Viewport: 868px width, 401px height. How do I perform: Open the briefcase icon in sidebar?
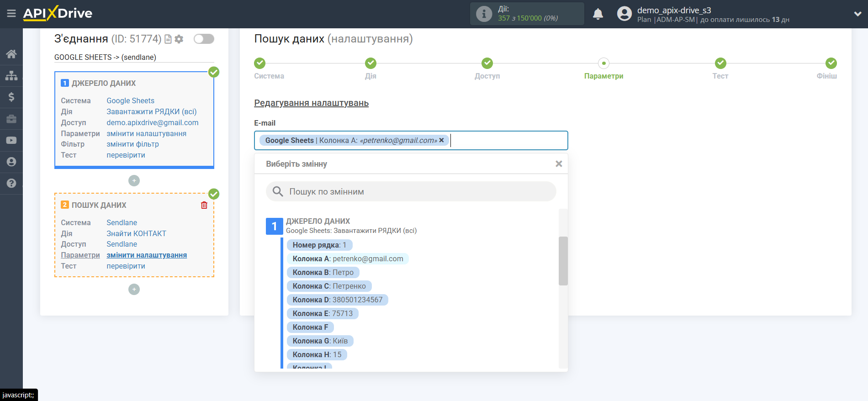pyautogui.click(x=11, y=119)
